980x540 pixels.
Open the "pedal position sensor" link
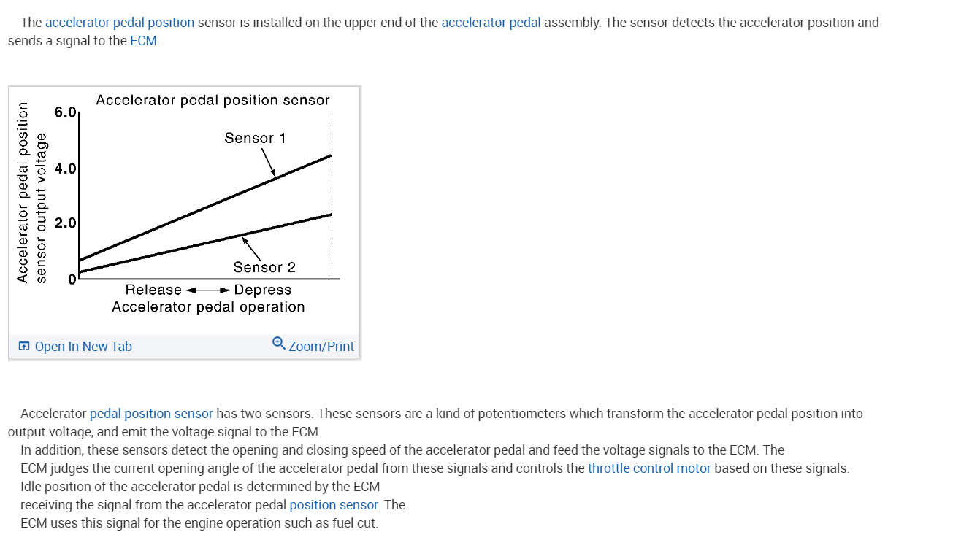[151, 414]
